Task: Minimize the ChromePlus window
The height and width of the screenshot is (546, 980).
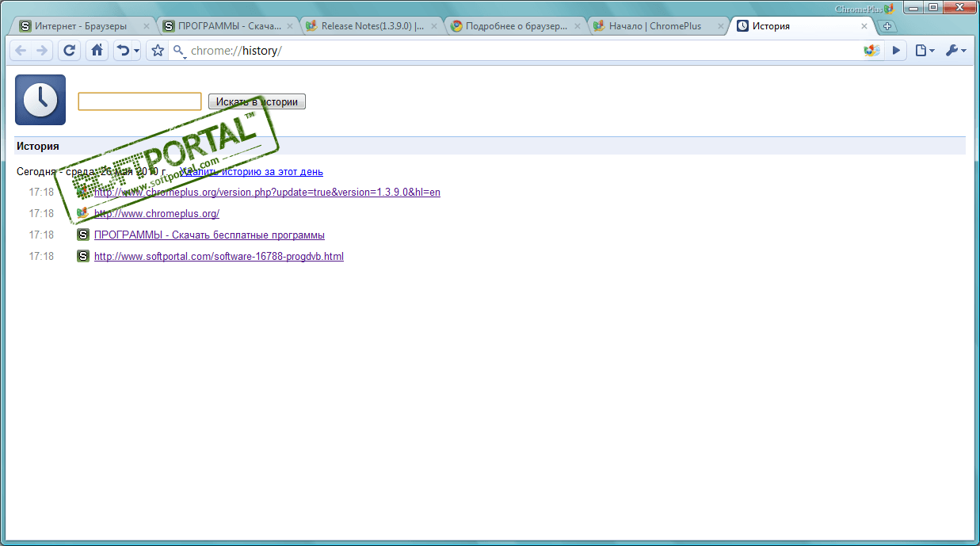Action: pos(915,7)
